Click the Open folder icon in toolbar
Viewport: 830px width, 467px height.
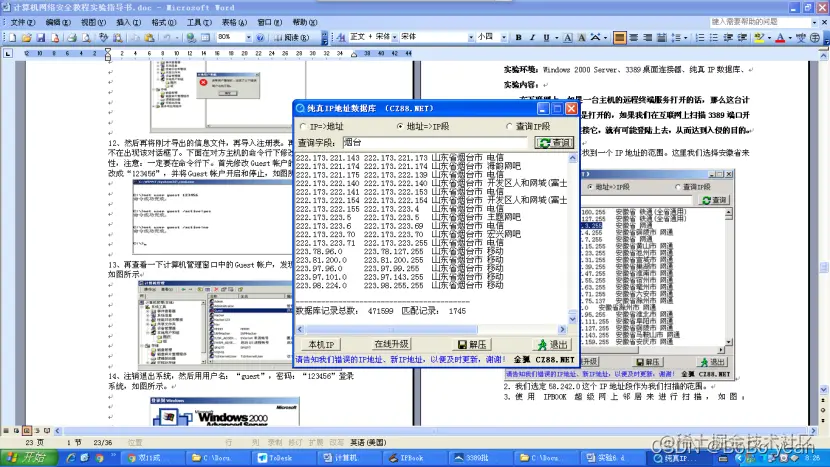pyautogui.click(x=26, y=38)
